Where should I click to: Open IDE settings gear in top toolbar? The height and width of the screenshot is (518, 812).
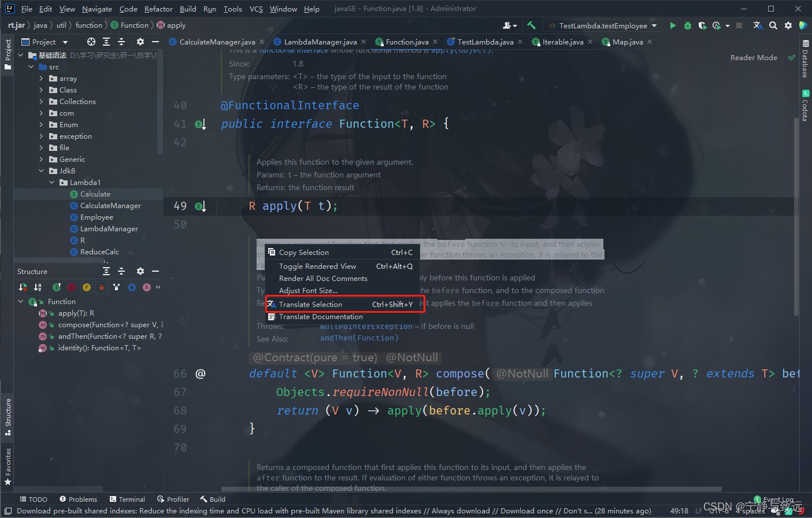(x=788, y=25)
